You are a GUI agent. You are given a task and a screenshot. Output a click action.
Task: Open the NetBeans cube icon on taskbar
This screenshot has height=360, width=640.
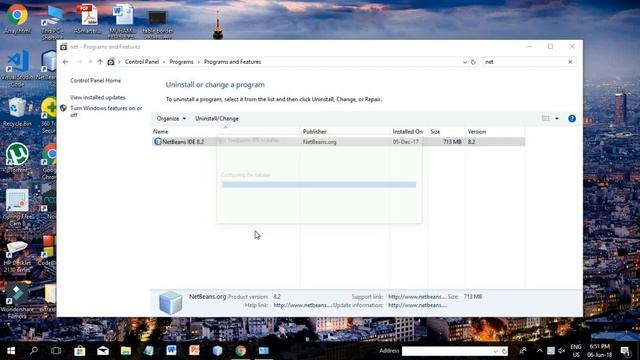tap(218, 351)
